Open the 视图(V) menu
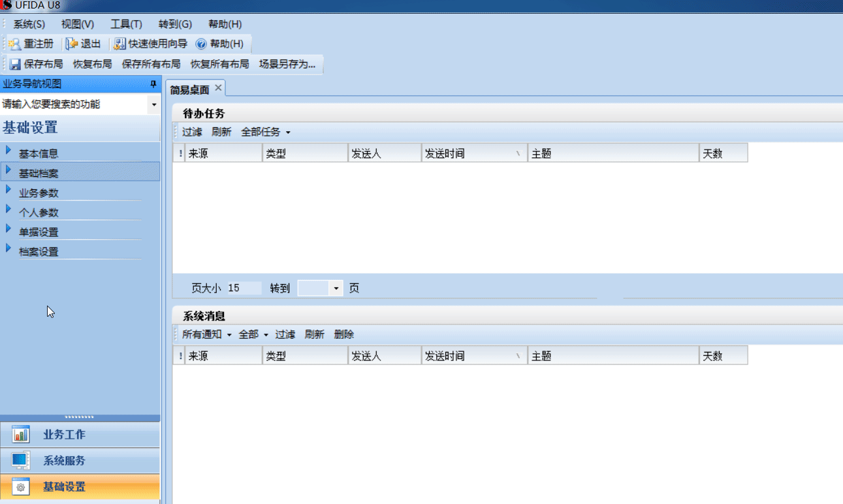843x504 pixels. pos(78,24)
